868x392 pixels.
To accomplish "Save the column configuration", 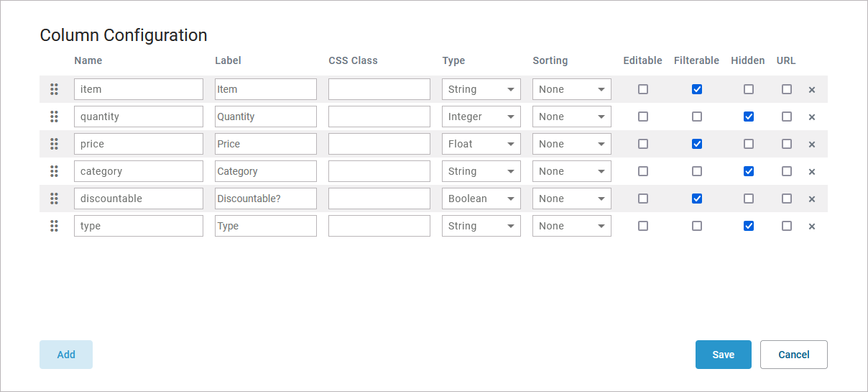I will (x=723, y=355).
